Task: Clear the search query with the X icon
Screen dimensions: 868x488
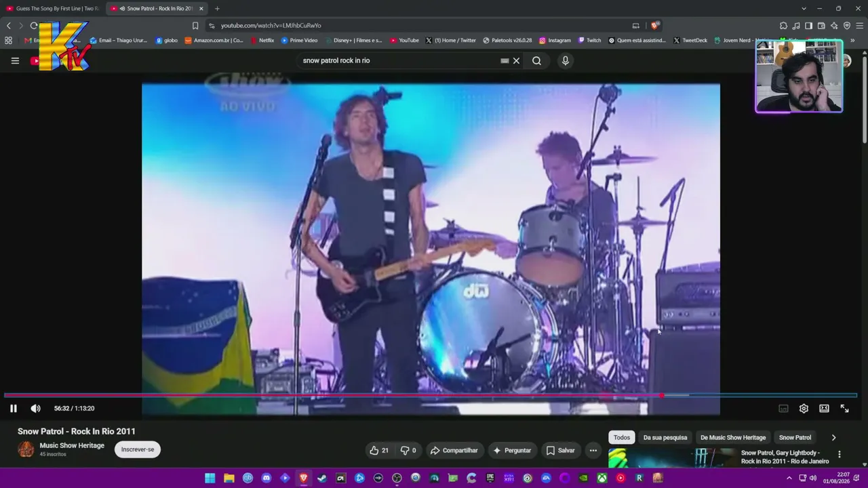Action: tap(516, 60)
